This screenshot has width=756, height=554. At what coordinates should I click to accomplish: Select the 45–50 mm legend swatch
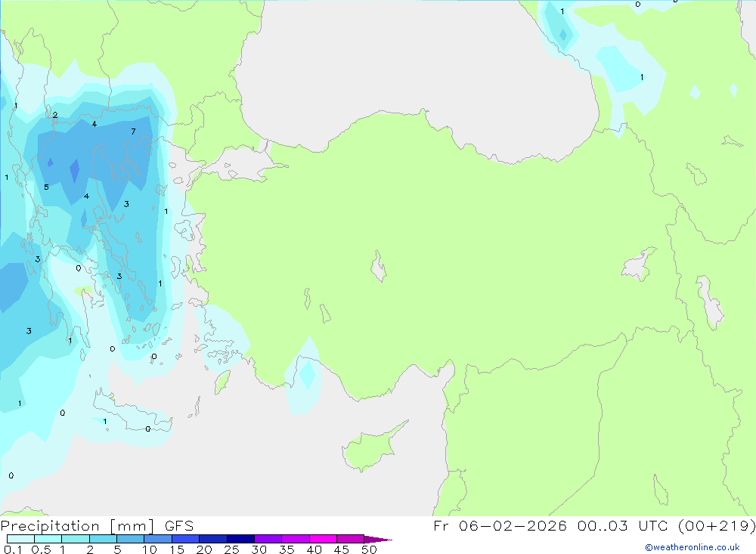coord(351,539)
